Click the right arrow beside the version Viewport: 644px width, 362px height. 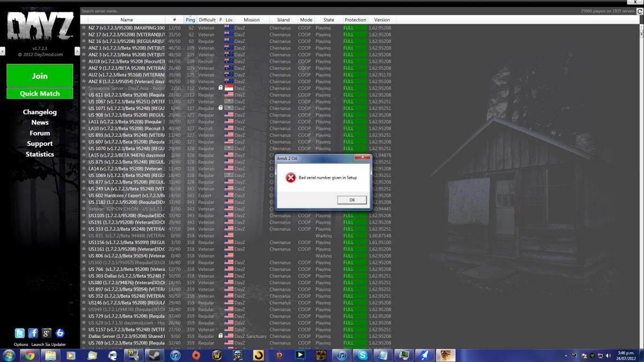pyautogui.click(x=77, y=51)
